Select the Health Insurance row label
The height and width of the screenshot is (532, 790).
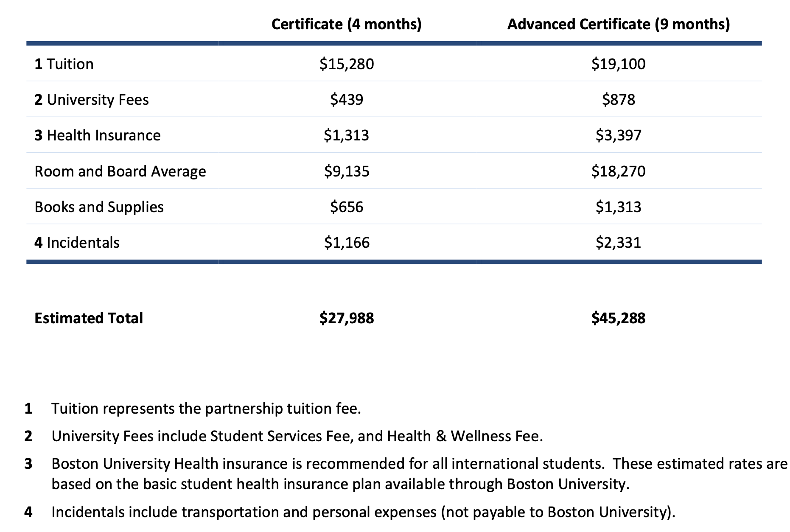tap(98, 135)
